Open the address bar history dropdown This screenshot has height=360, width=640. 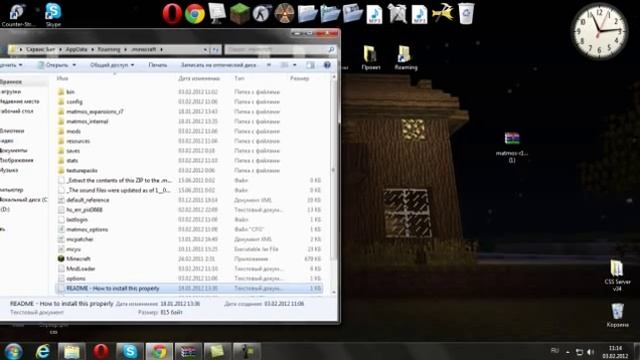(205, 49)
